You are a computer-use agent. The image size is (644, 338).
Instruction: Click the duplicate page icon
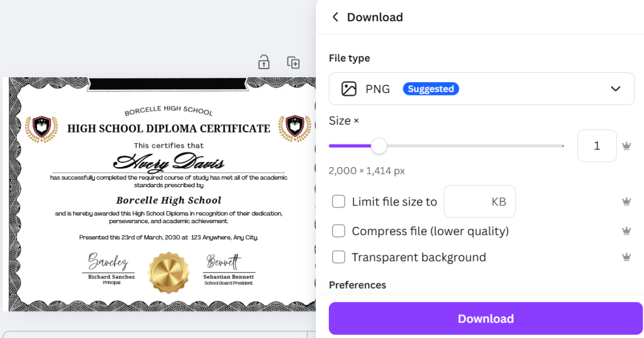pos(293,62)
